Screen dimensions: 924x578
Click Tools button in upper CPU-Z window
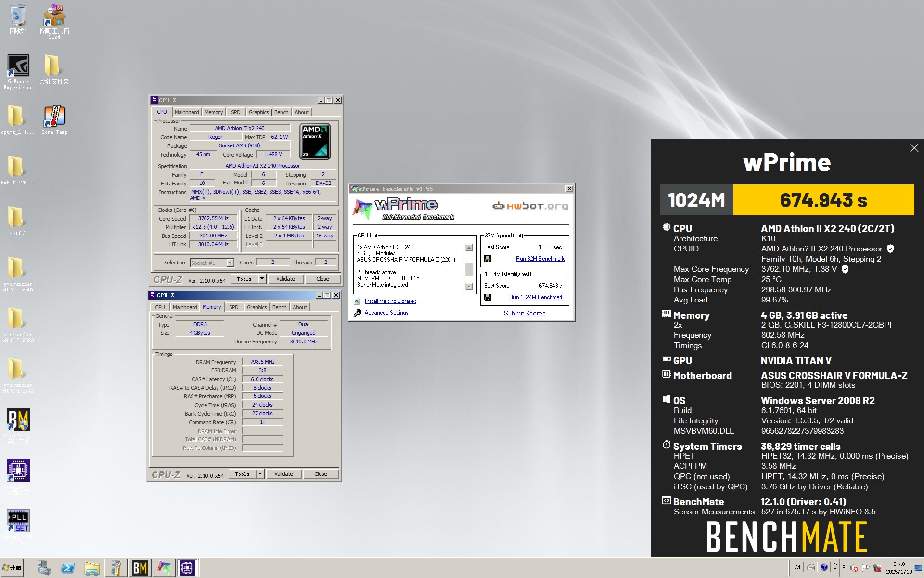pyautogui.click(x=244, y=279)
